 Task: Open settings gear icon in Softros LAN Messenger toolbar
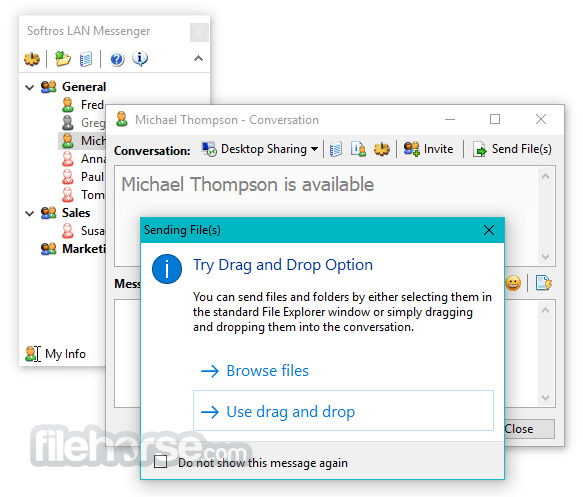(x=32, y=59)
